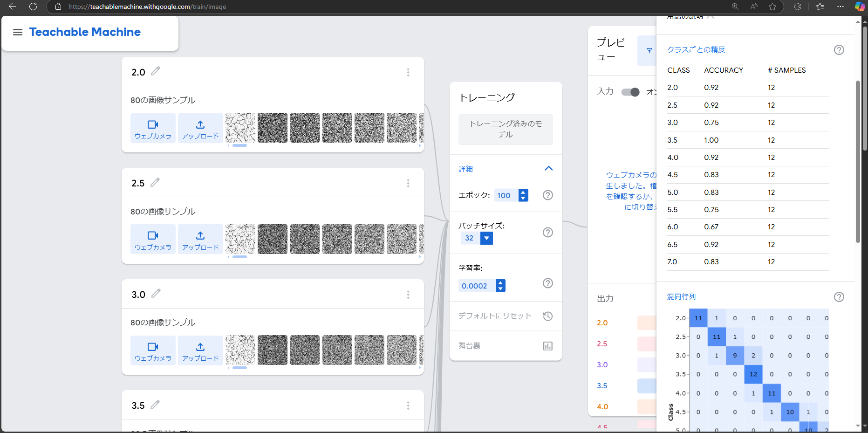This screenshot has width=868, height=433.
Task: Click the class 3.0 samples horizontal scrollbar
Action: click(x=239, y=368)
